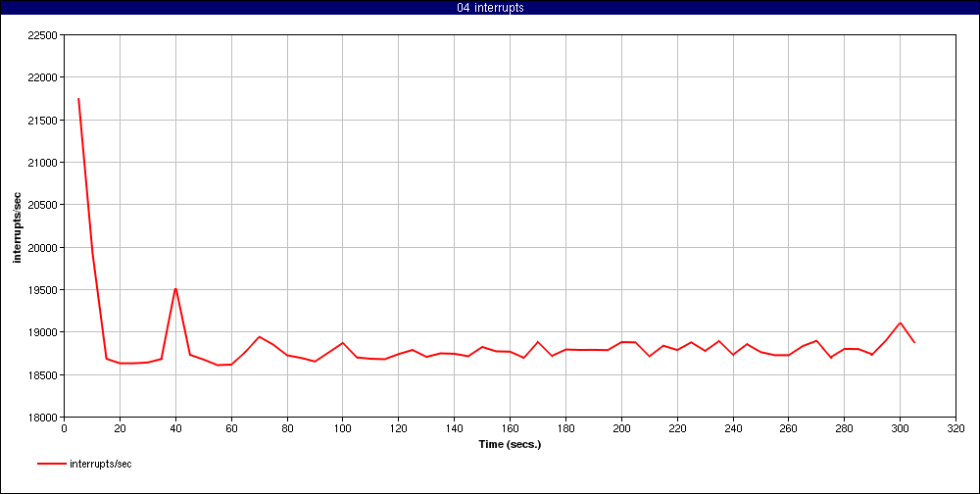Click the 220 x-axis label
980x494 pixels.
[677, 429]
